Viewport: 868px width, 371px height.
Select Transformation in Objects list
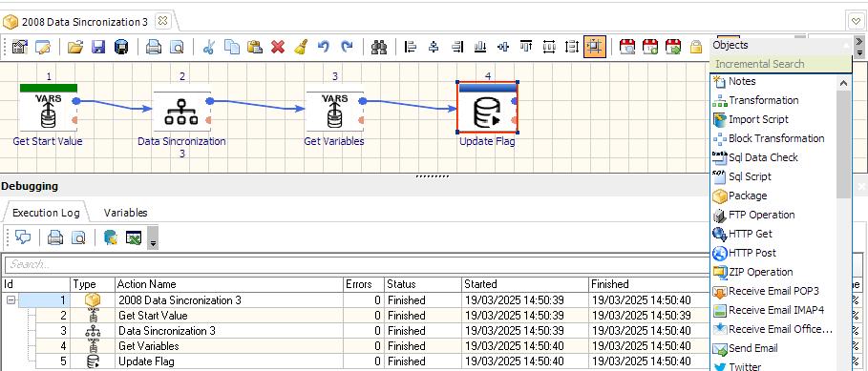[x=763, y=101]
